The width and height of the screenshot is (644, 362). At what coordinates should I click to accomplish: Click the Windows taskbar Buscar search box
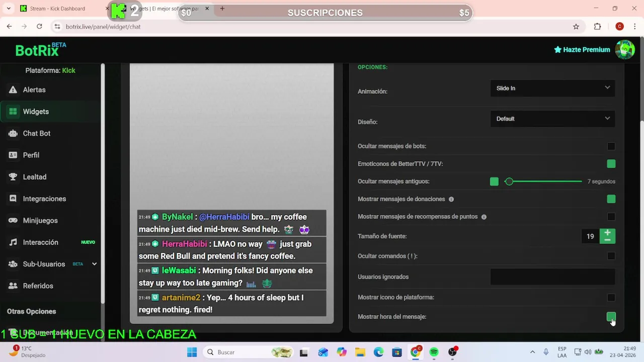(x=248, y=352)
